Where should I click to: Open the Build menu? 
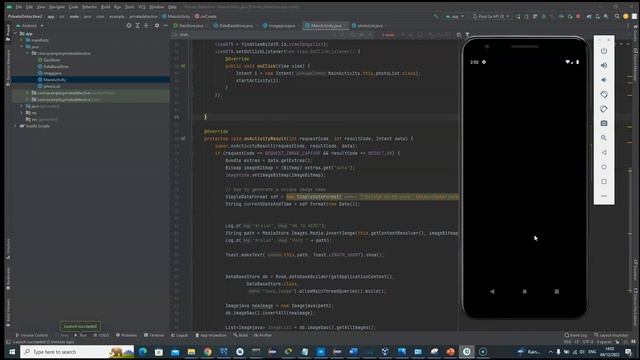coord(105,7)
